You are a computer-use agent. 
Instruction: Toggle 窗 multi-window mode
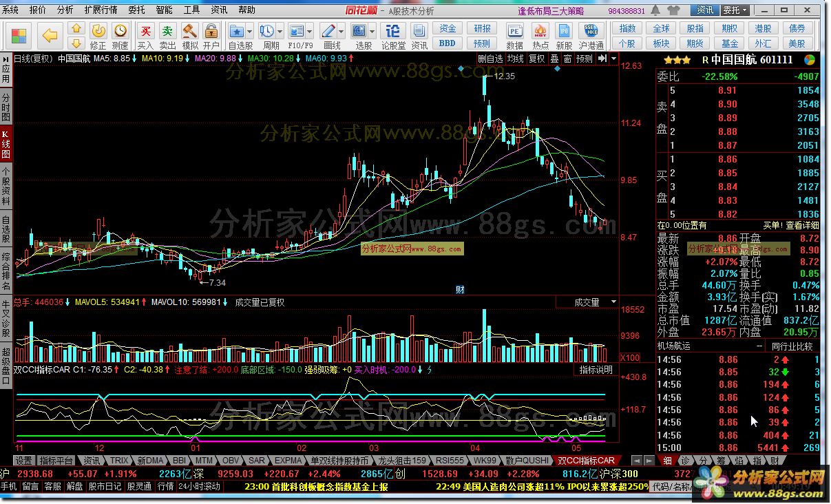click(567, 59)
